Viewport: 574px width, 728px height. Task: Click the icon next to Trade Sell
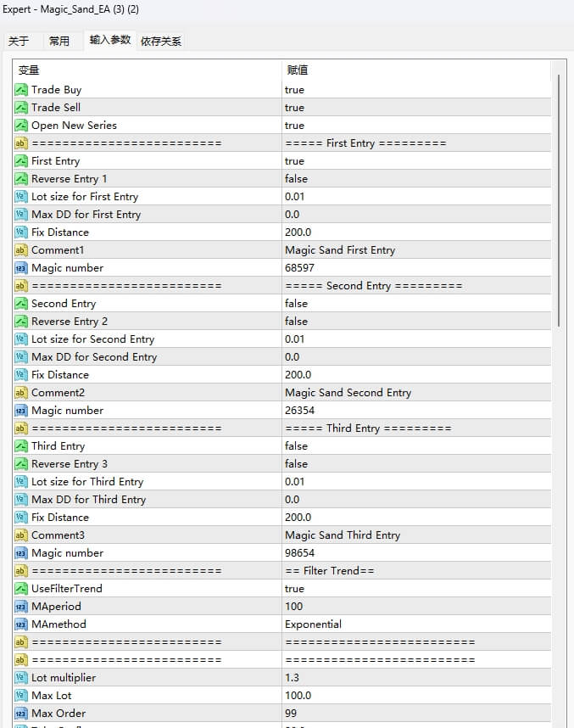coord(21,108)
